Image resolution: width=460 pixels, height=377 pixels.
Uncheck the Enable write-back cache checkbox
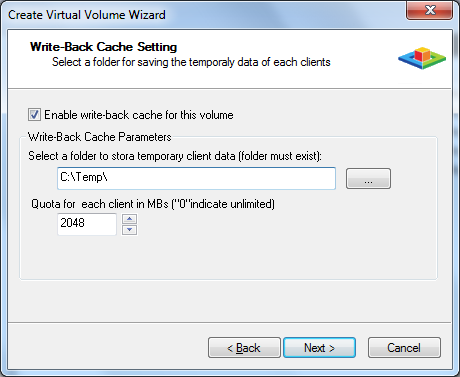pos(34,114)
